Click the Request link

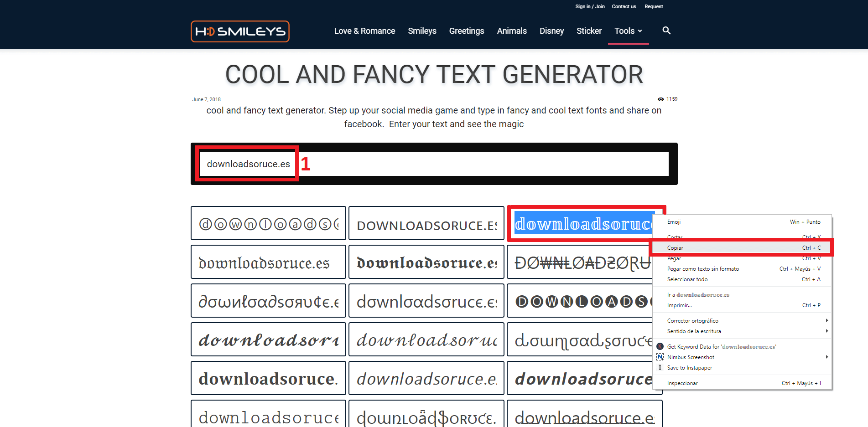pyautogui.click(x=654, y=6)
